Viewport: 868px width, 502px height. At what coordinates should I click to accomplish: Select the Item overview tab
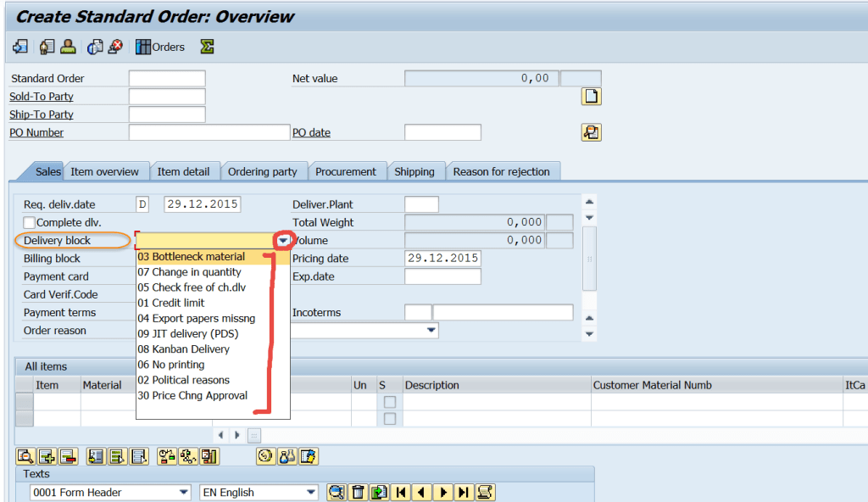[105, 170]
